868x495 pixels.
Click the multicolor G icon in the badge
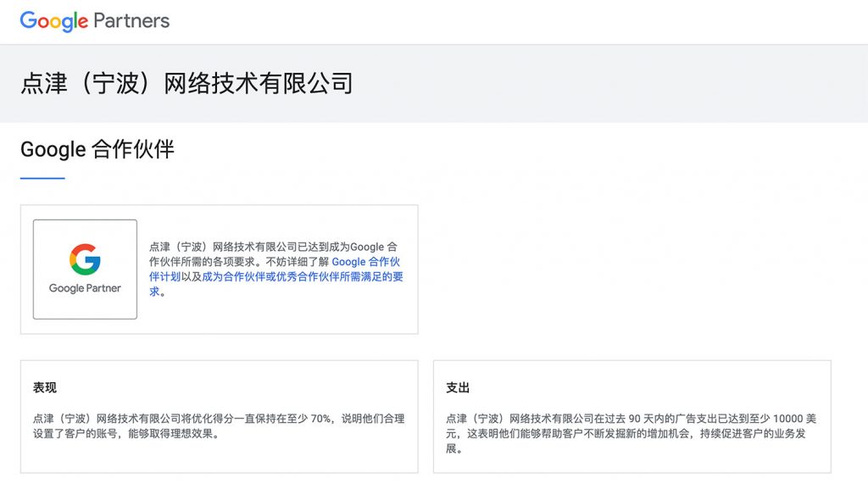pos(85,259)
